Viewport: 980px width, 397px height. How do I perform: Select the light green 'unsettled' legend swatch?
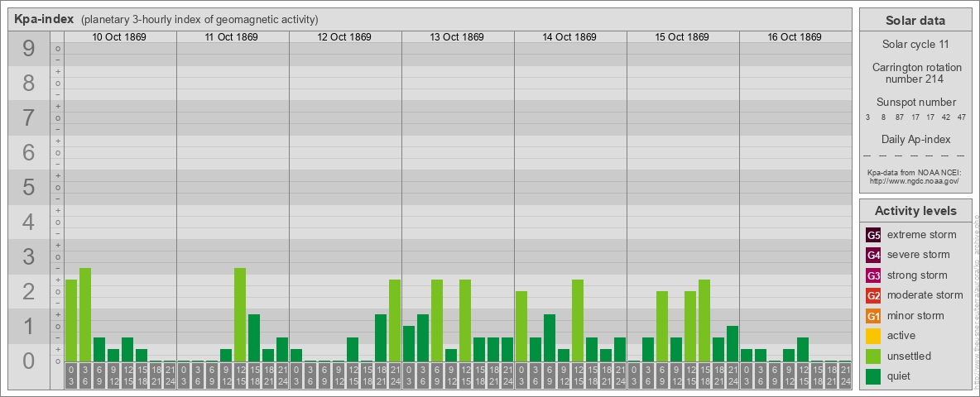pyautogui.click(x=873, y=356)
